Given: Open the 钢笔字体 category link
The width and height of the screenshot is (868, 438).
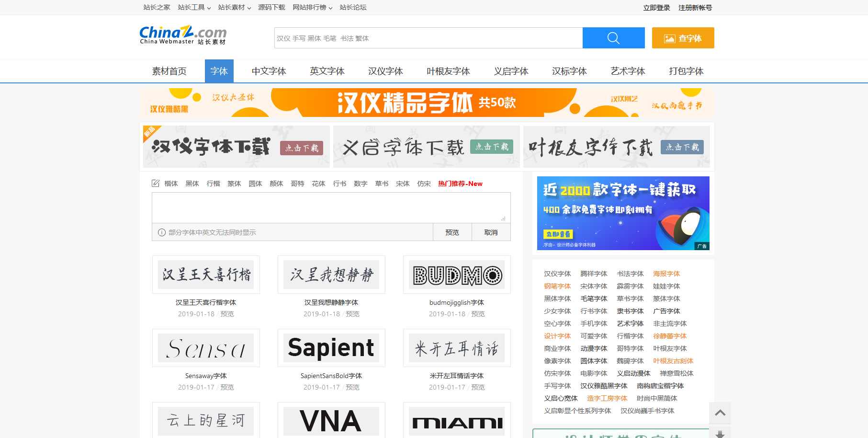Looking at the screenshot, I should tap(557, 286).
